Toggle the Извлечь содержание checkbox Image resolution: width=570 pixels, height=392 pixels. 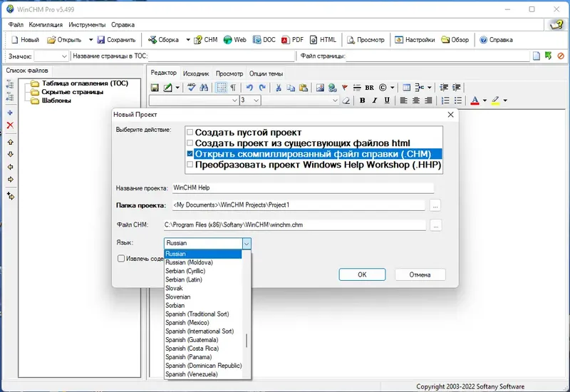tap(121, 259)
